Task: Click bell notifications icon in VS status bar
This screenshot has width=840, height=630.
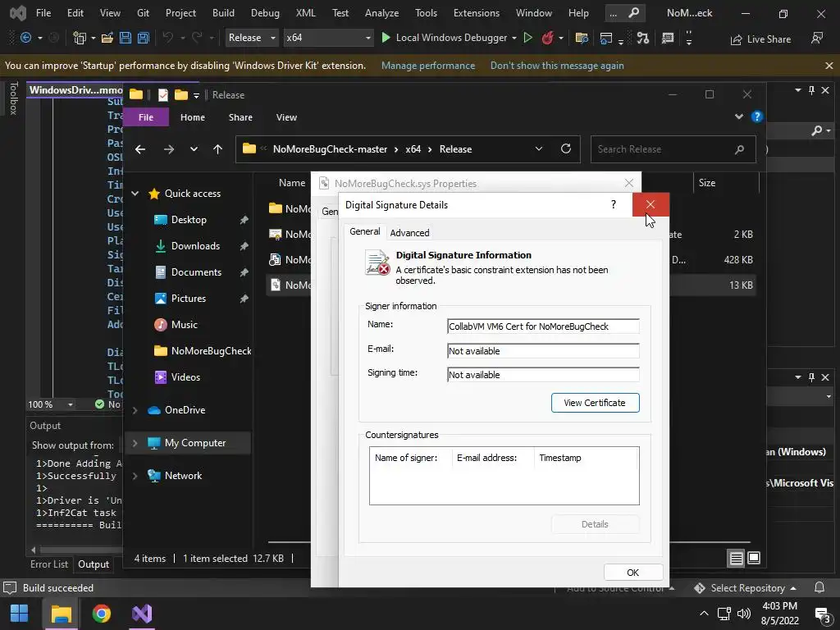Action: (x=819, y=587)
